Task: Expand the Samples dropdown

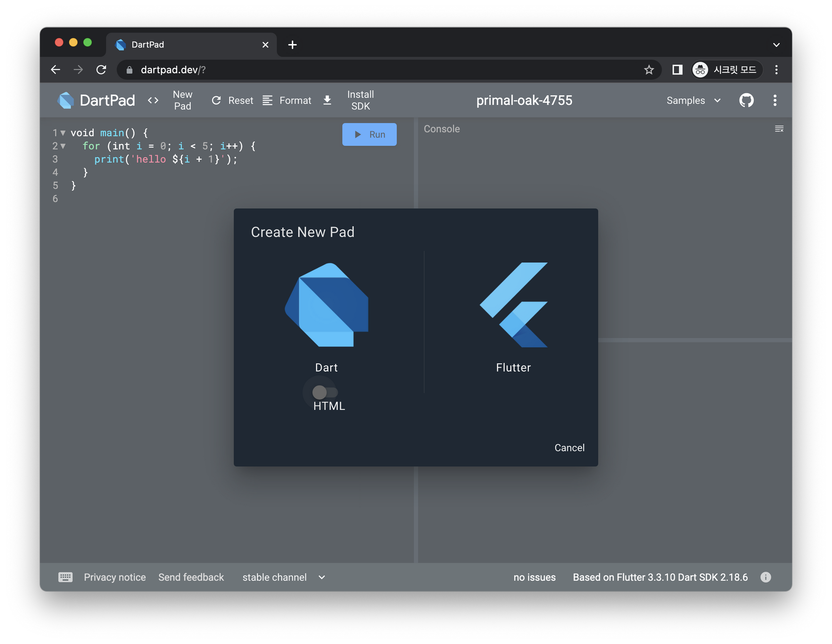Action: 693,100
